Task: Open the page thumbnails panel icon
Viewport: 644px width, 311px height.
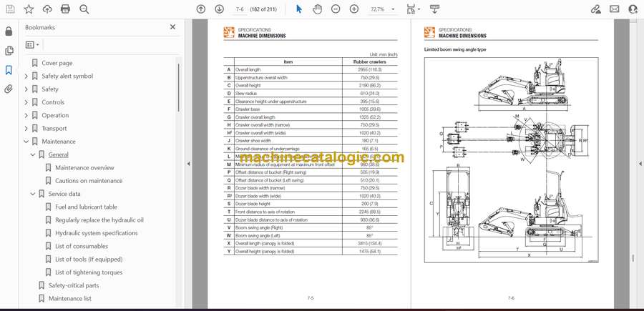Action: tap(9, 51)
